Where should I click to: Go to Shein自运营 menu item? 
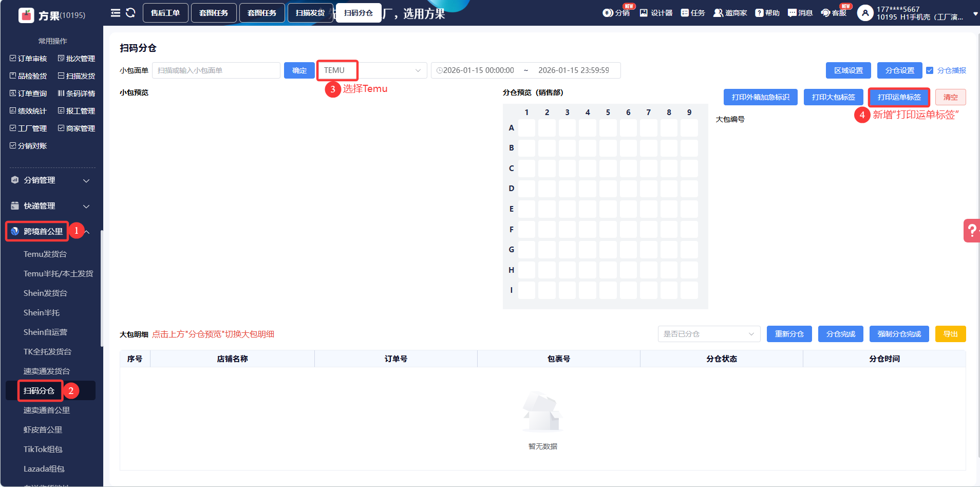tap(45, 332)
